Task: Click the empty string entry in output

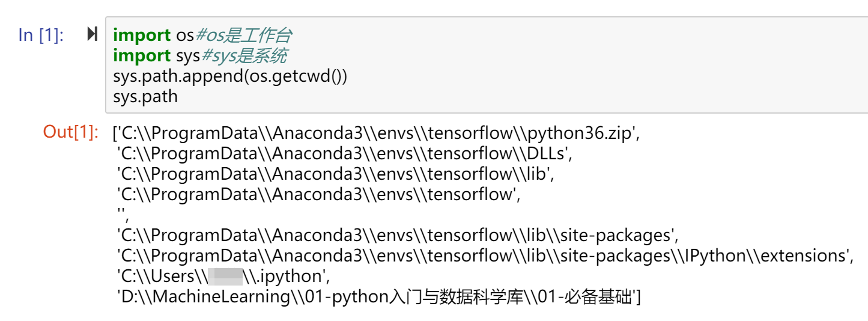Action: [x=123, y=215]
